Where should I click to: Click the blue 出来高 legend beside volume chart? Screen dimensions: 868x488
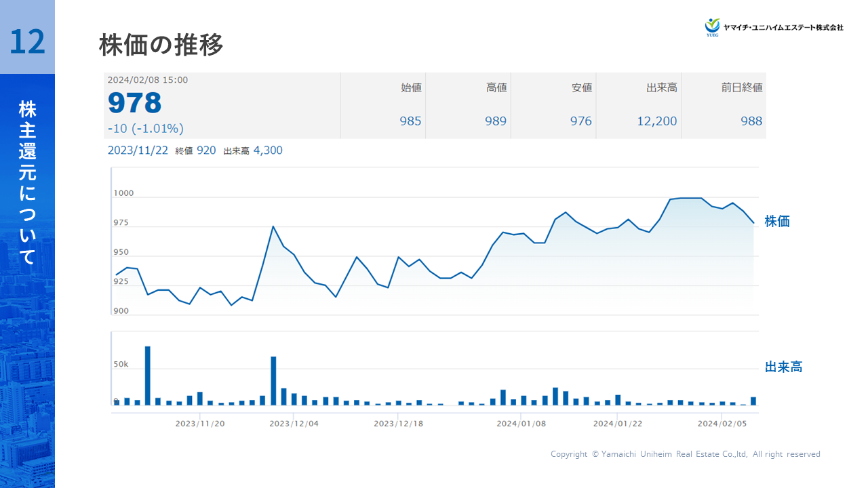coord(783,367)
